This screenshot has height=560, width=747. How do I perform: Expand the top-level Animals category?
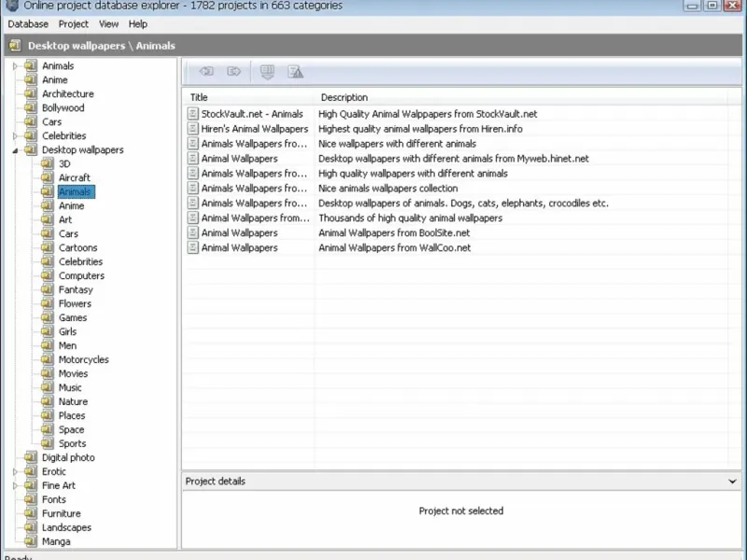pyautogui.click(x=15, y=65)
